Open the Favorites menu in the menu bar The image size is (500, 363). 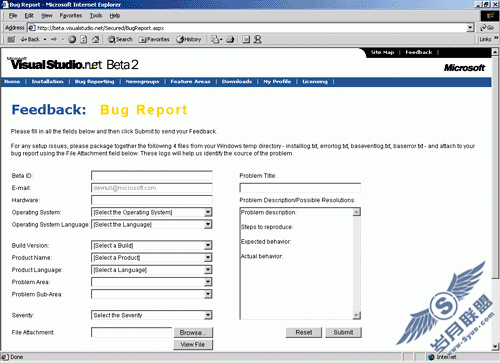coord(71,15)
